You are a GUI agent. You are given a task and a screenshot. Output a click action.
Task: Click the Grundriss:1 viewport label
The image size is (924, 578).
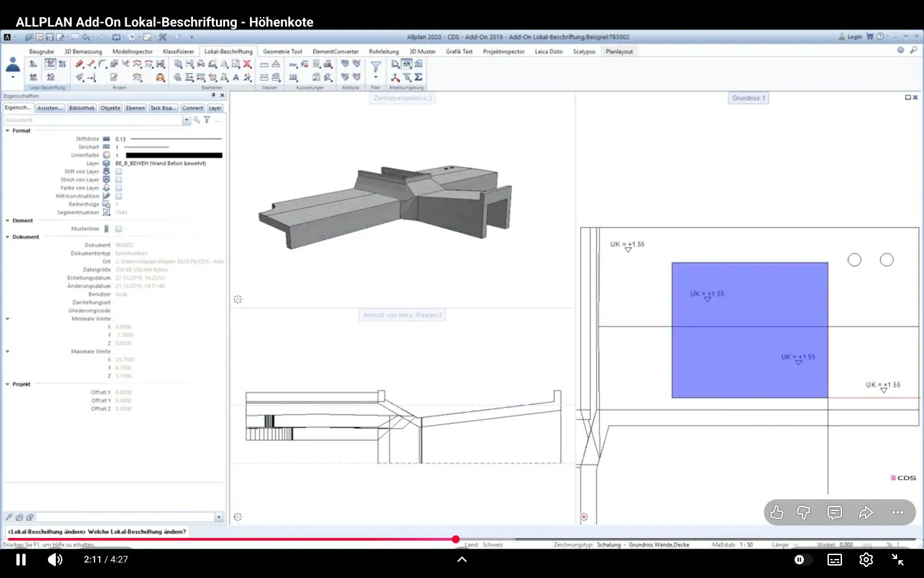click(749, 98)
